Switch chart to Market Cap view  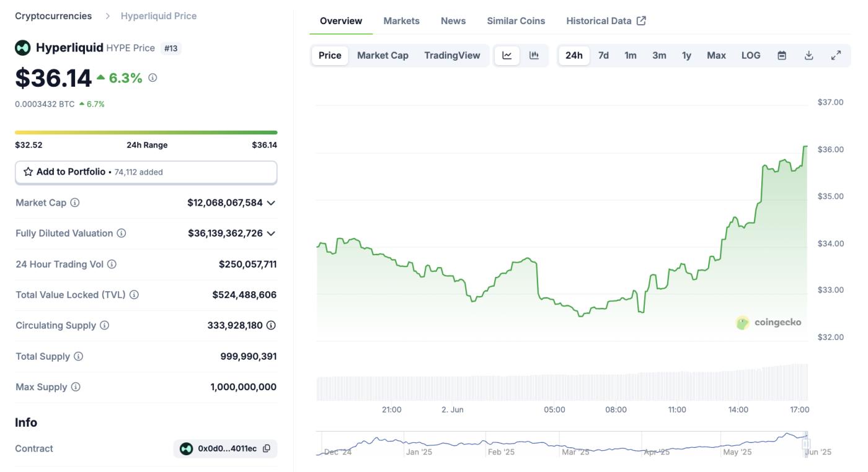click(383, 55)
